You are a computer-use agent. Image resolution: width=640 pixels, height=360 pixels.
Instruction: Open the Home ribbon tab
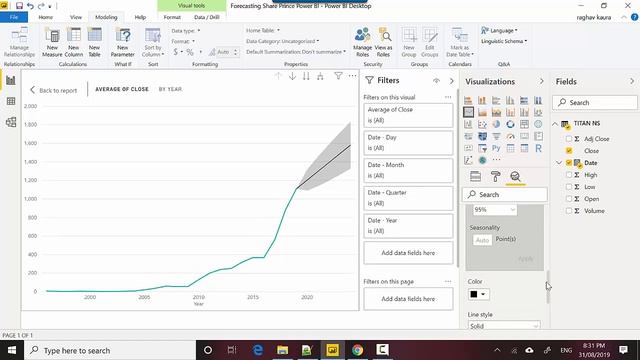46,17
